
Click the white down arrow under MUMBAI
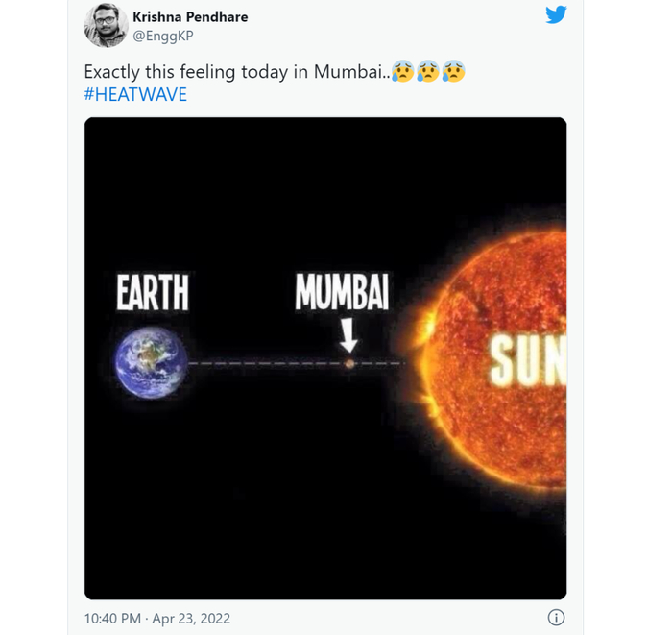pos(349,335)
